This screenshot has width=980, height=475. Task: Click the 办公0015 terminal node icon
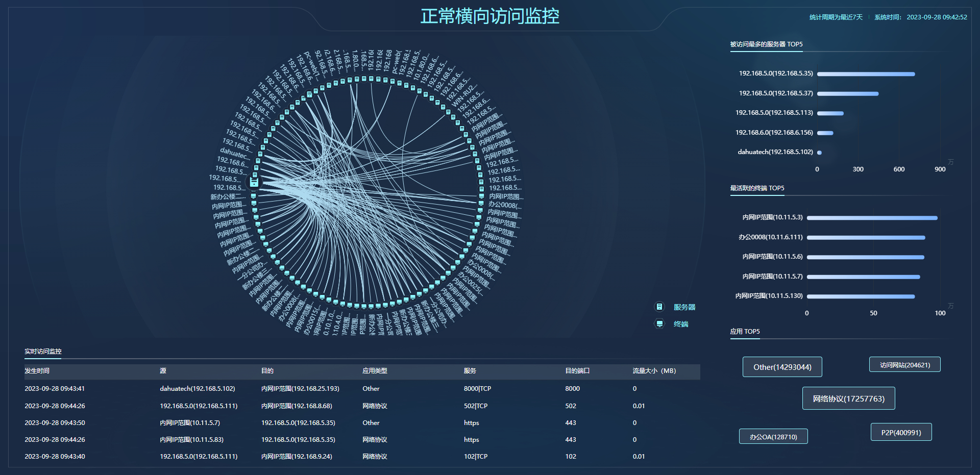(322, 296)
